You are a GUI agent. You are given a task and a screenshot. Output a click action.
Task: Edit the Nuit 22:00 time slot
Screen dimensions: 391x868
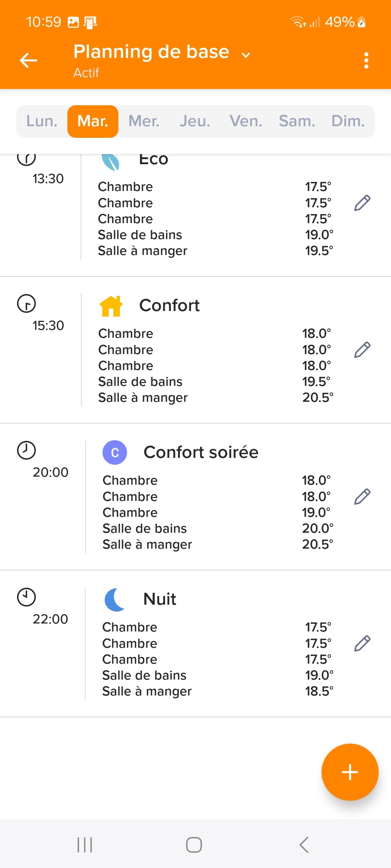[x=362, y=643]
